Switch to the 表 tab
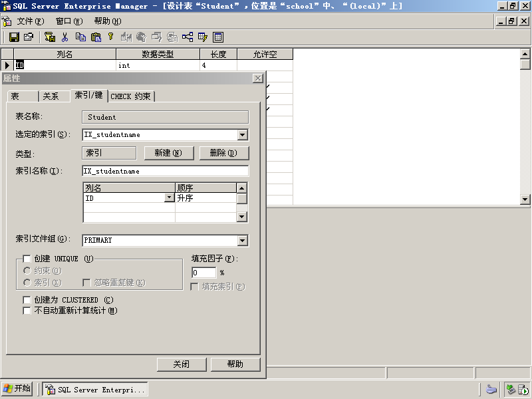 [x=23, y=96]
